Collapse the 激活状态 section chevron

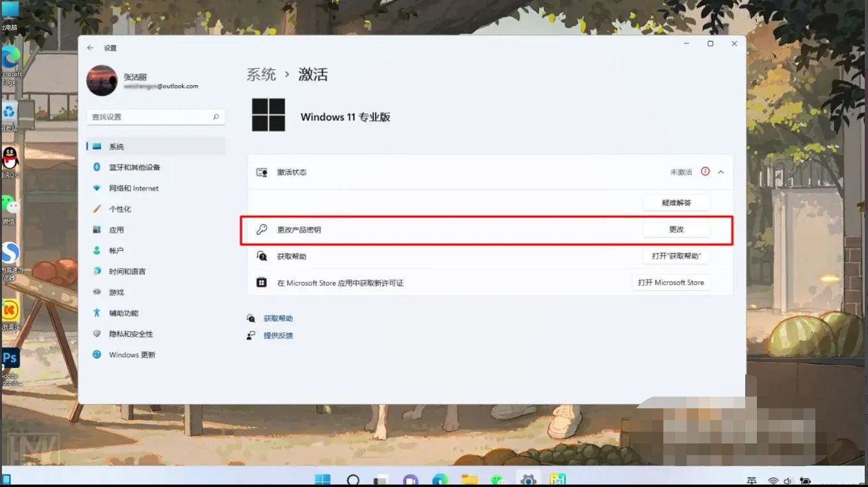721,172
